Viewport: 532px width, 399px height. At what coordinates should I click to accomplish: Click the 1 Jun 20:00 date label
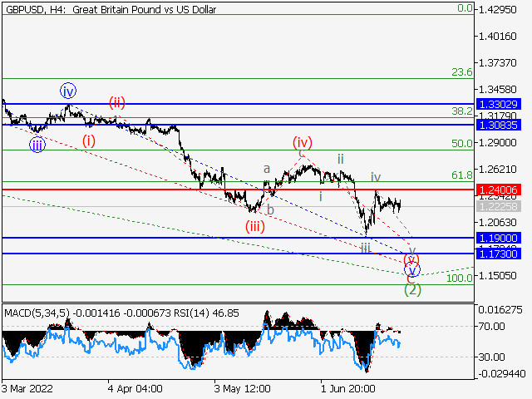[x=347, y=388]
